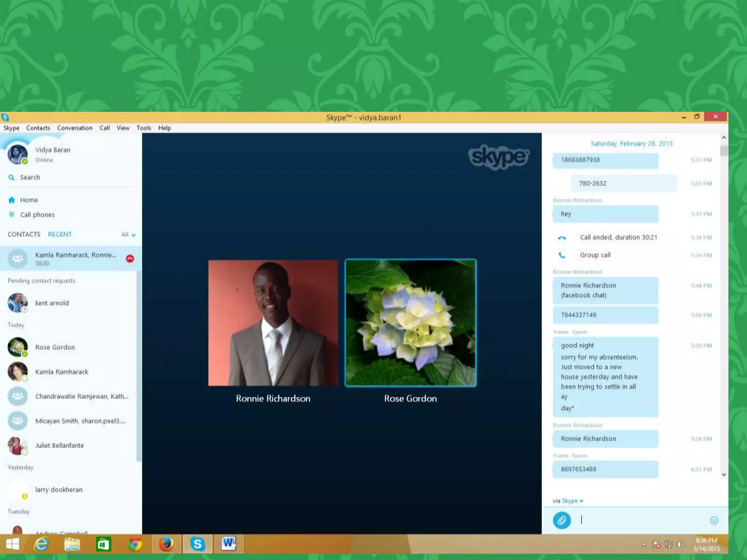The width and height of the screenshot is (747, 560).
Task: Click the Group call phone icon
Action: [x=562, y=255]
